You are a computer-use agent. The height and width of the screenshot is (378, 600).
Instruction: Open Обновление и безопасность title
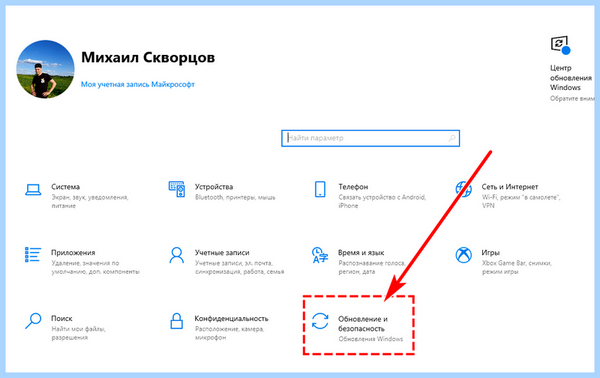click(x=363, y=324)
